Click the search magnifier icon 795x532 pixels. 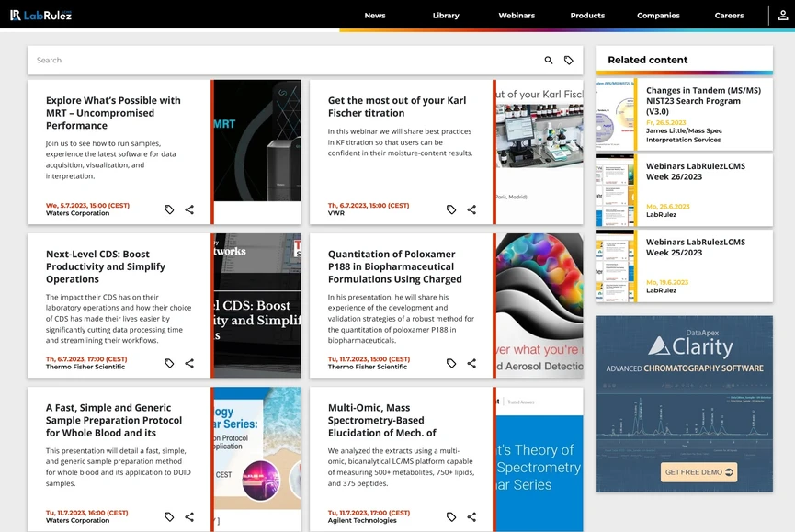549,61
